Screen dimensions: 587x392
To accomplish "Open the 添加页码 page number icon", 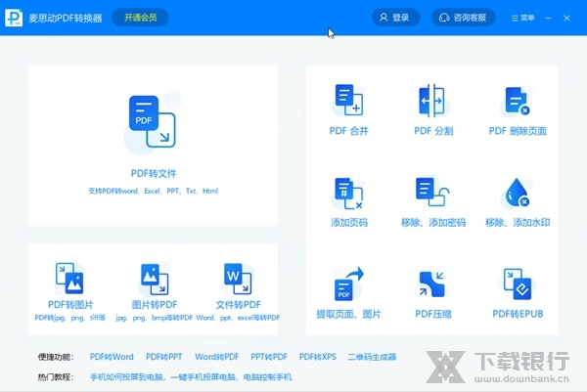I will (x=349, y=193).
